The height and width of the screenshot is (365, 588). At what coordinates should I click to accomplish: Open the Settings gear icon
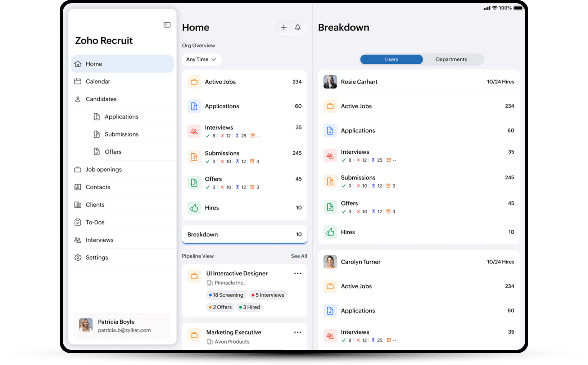pyautogui.click(x=78, y=257)
